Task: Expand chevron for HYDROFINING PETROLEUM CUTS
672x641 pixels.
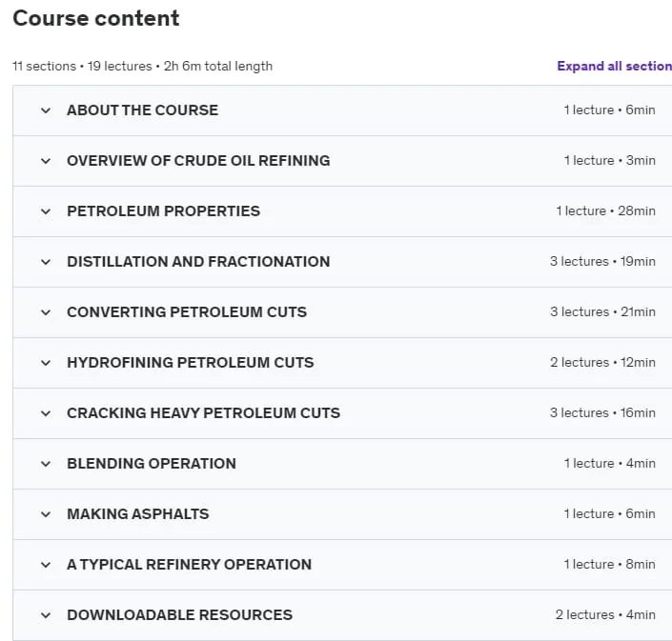Action: pyautogui.click(x=46, y=363)
